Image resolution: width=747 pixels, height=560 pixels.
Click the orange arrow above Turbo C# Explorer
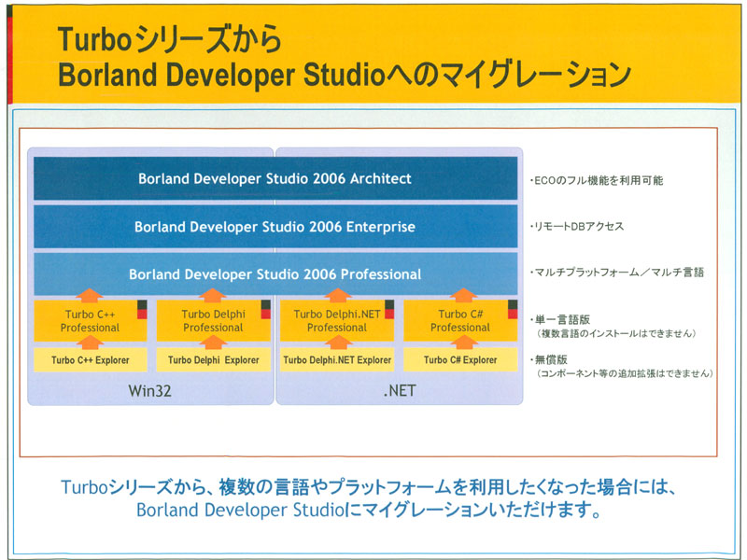pyautogui.click(x=463, y=342)
